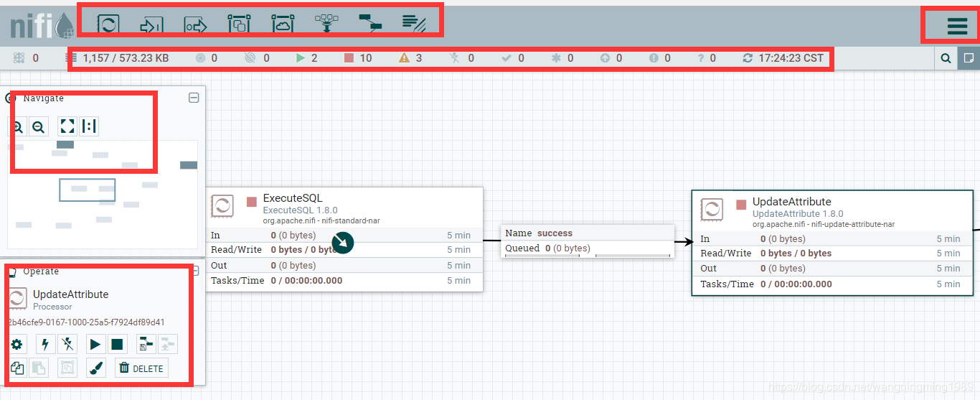This screenshot has width=980, height=400.
Task: Click the DELETE button
Action: pos(141,368)
